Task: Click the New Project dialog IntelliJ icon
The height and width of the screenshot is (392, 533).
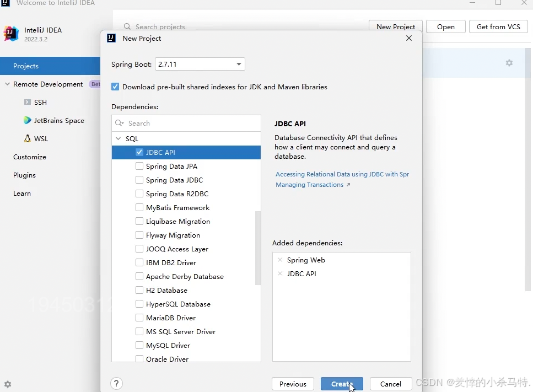Action: pyautogui.click(x=111, y=38)
